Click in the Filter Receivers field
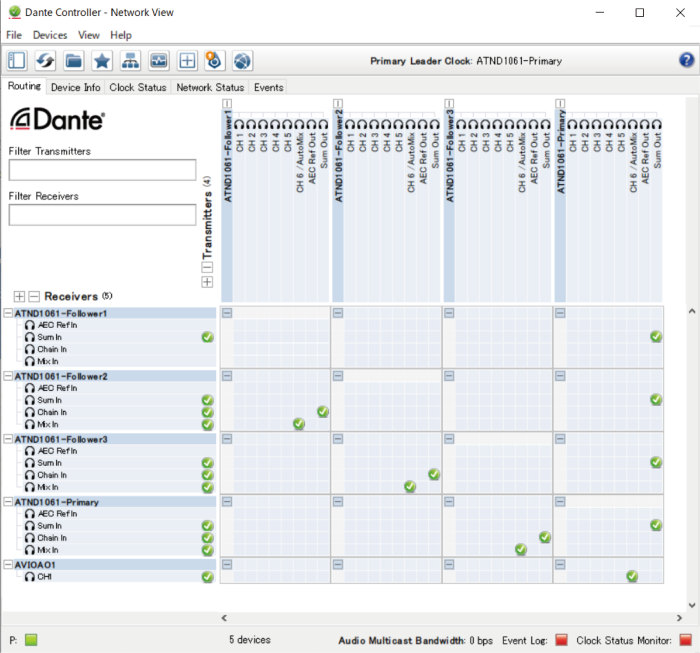The height and width of the screenshot is (653, 700). click(102, 215)
